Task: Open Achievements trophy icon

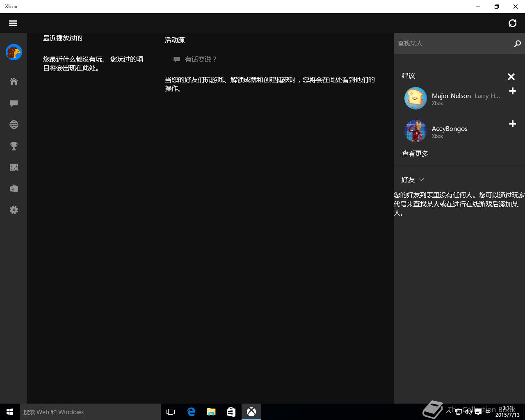Action: (14, 146)
